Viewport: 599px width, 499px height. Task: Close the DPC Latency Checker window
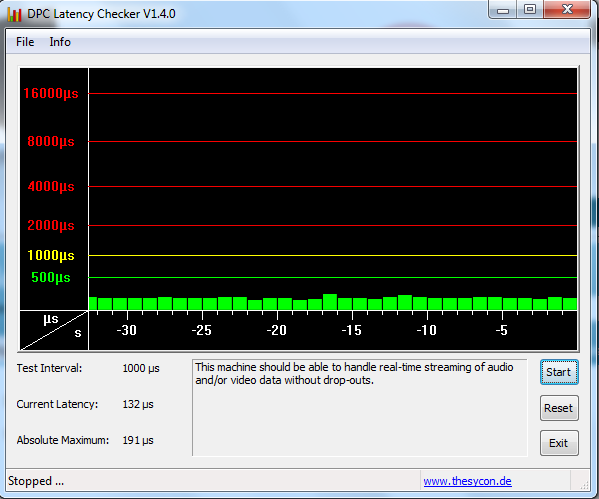click(567, 10)
